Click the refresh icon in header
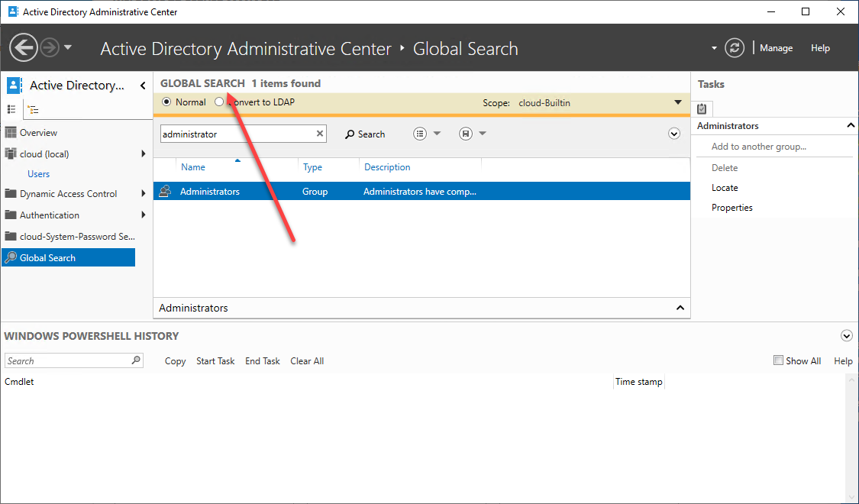Viewport: 859px width, 504px height. click(735, 47)
